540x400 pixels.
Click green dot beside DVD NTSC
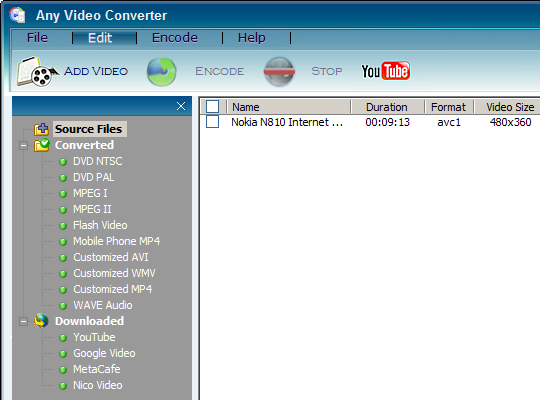point(63,162)
